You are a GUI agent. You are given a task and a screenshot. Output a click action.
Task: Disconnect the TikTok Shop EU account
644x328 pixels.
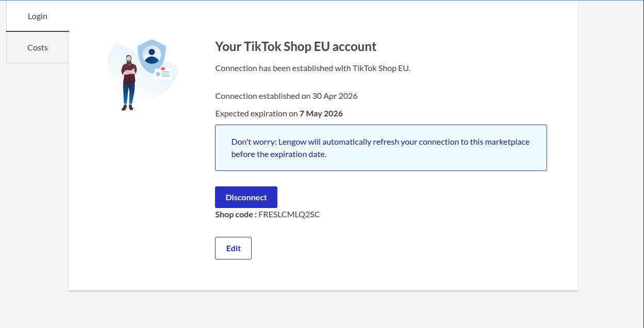click(x=246, y=197)
